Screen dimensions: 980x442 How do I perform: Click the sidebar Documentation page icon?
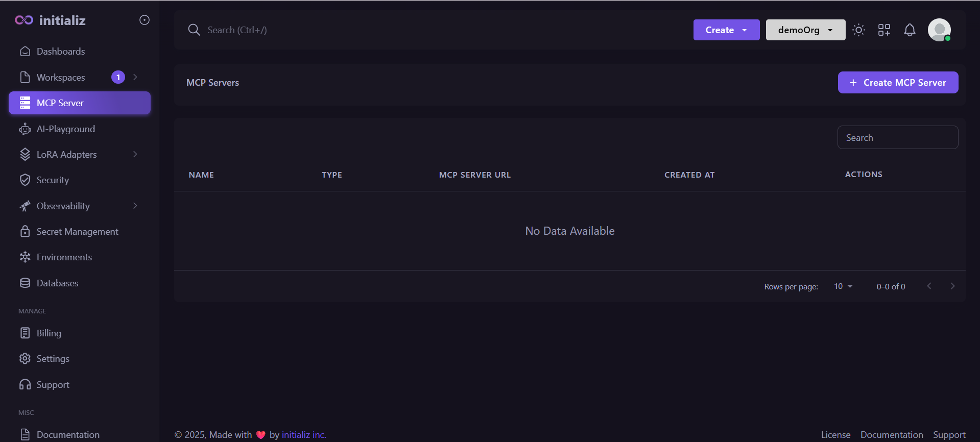pyautogui.click(x=25, y=434)
